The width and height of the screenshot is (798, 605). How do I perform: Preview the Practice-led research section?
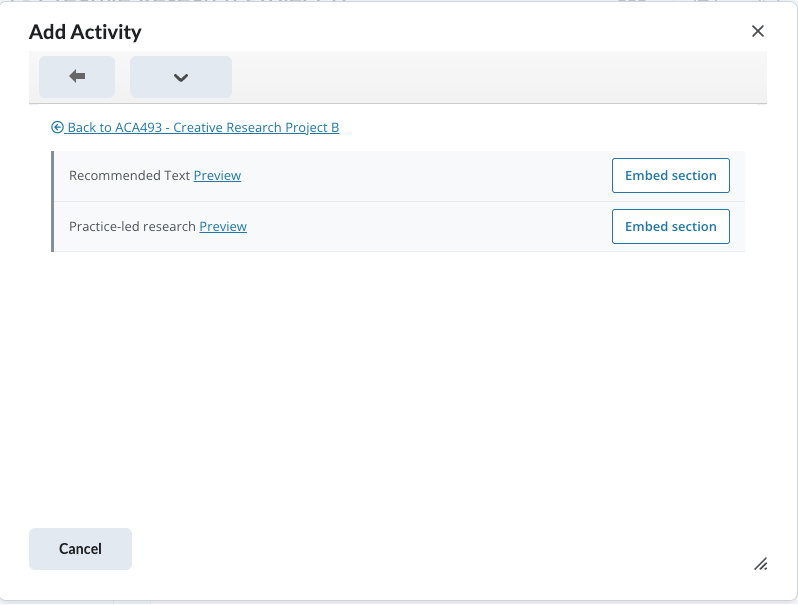[x=223, y=227]
